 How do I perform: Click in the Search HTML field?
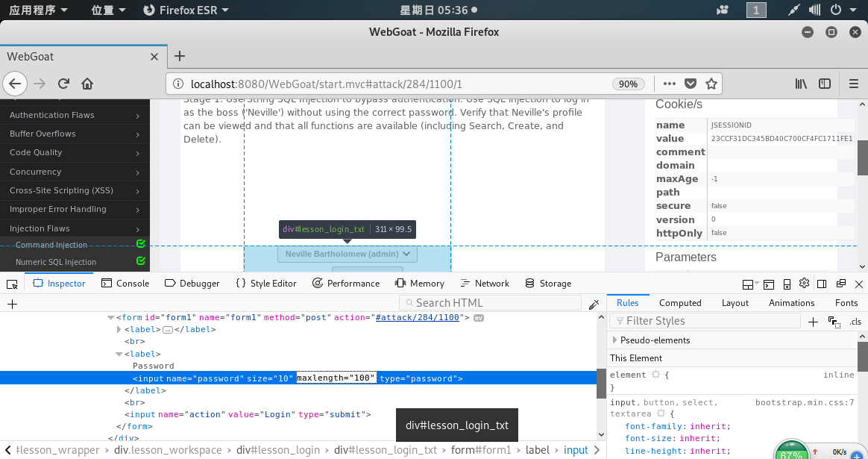[x=490, y=303]
